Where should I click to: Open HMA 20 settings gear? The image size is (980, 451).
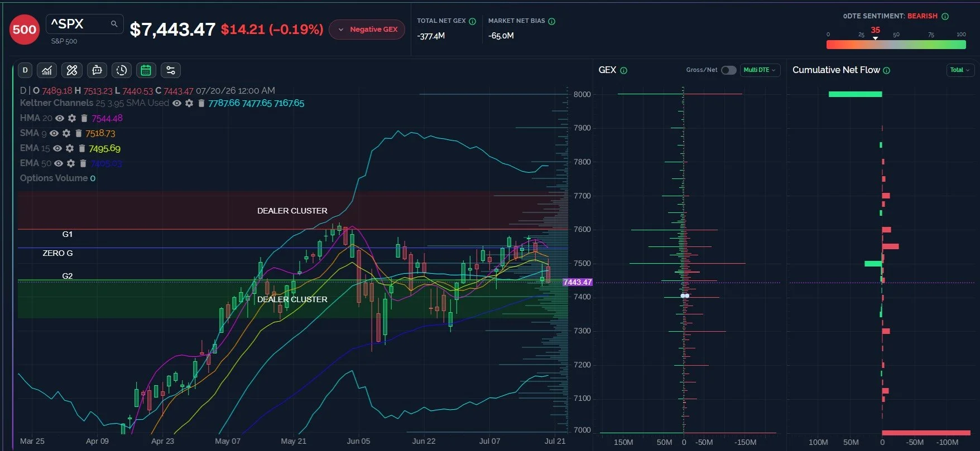pos(72,118)
